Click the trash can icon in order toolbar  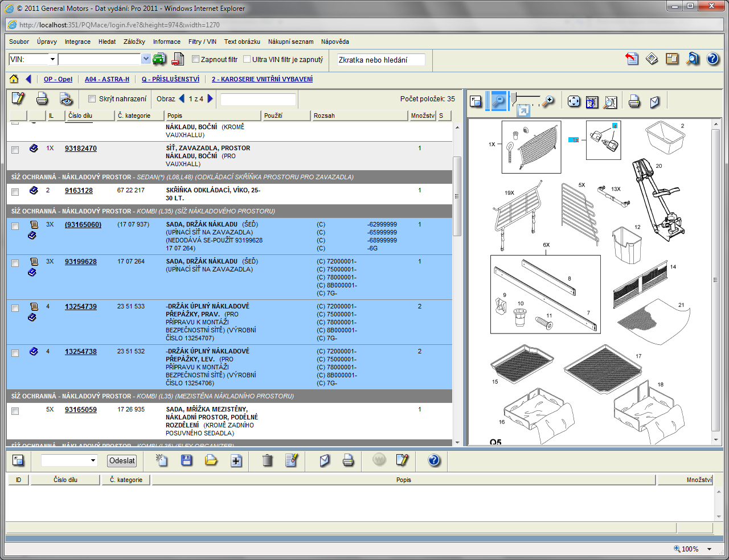[x=267, y=460]
